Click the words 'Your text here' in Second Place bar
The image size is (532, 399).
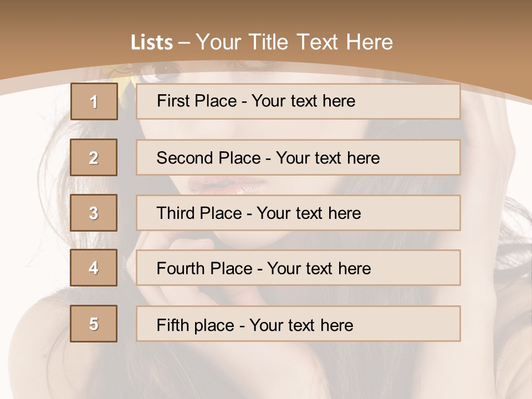(x=328, y=158)
